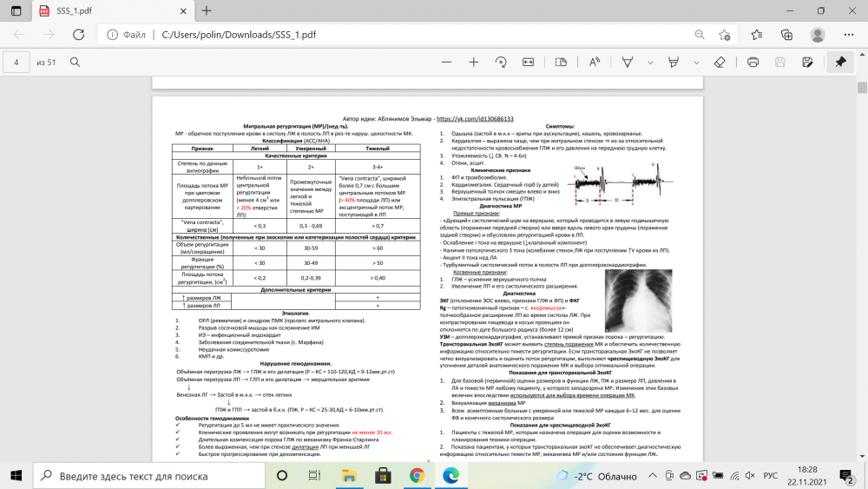The width and height of the screenshot is (868, 489).
Task: Start Read aloud for the PDF
Action: point(595,63)
